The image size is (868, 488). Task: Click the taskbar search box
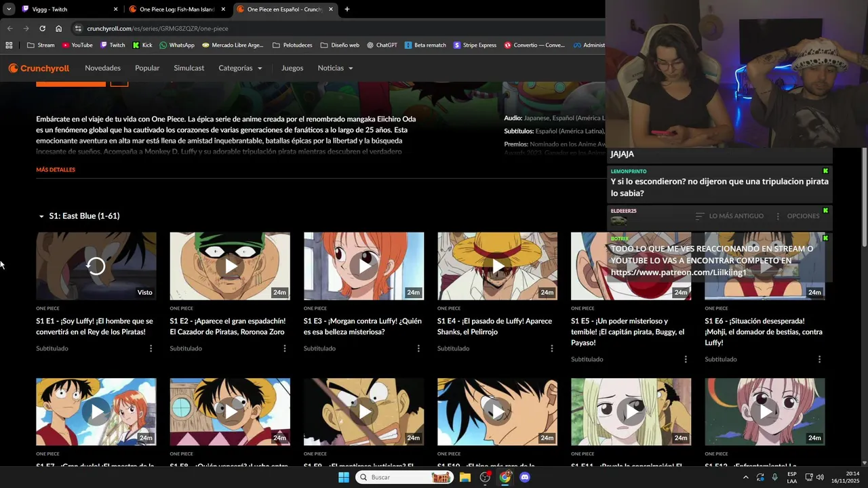coord(404,477)
